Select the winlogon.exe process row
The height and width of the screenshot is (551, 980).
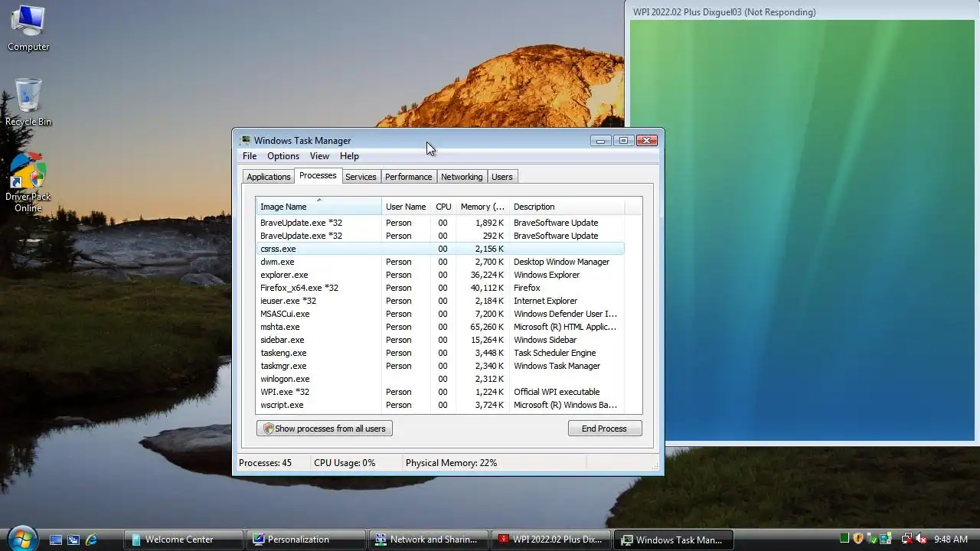point(440,379)
